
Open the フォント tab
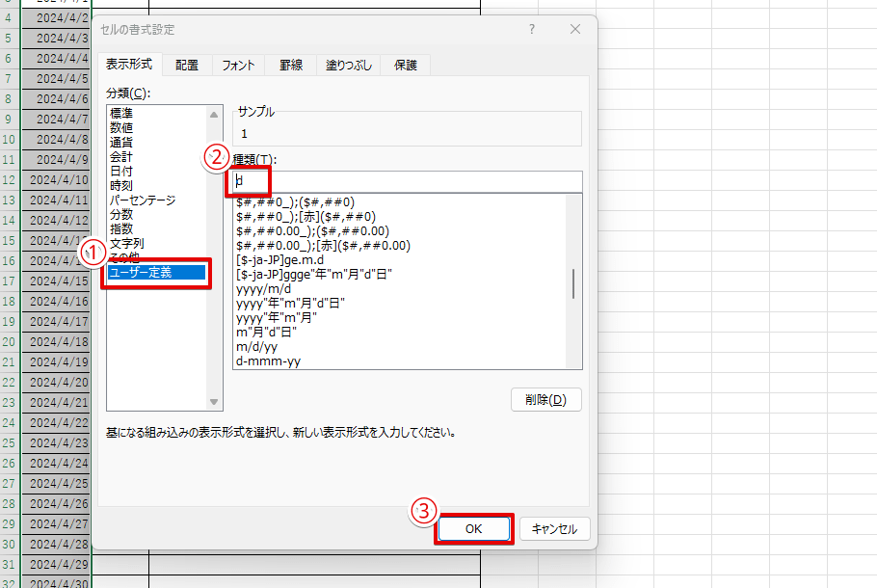pos(238,66)
